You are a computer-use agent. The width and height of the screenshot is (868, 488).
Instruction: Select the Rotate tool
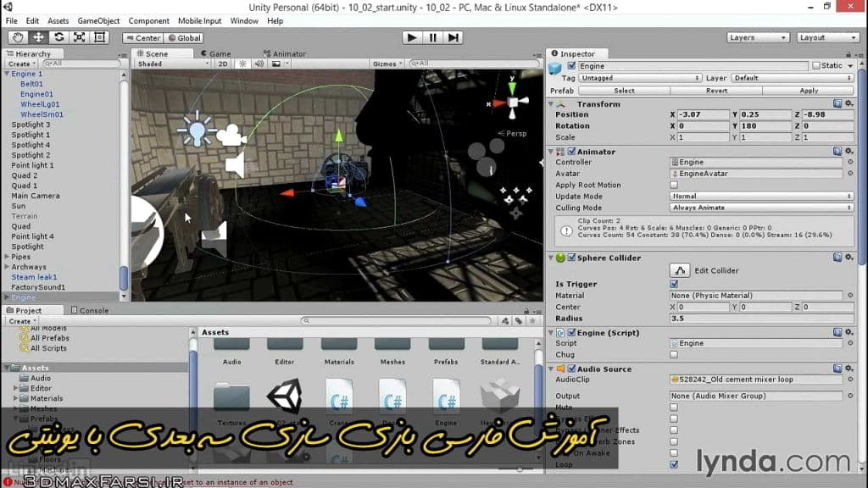(x=58, y=36)
